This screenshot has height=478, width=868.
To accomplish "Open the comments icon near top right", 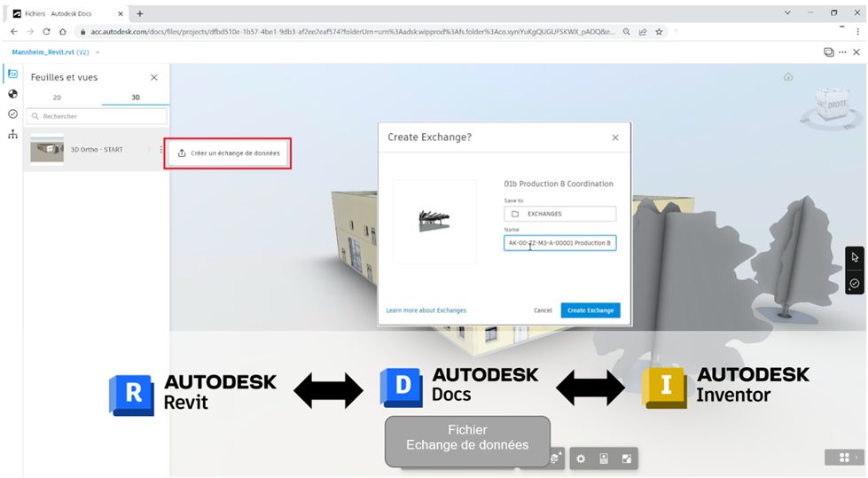I will click(x=828, y=52).
